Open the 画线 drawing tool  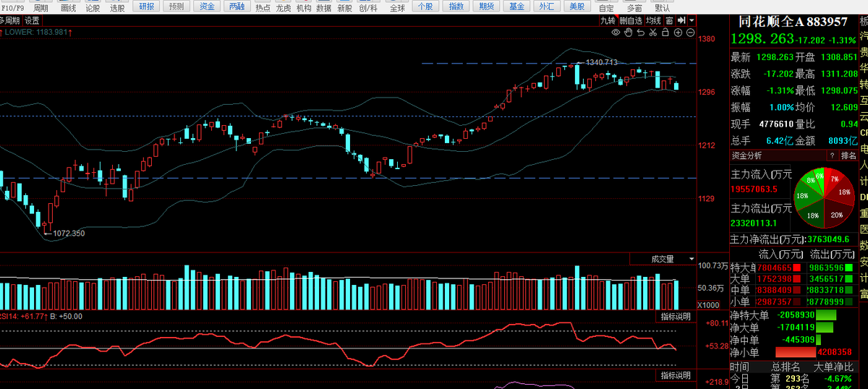click(x=68, y=8)
